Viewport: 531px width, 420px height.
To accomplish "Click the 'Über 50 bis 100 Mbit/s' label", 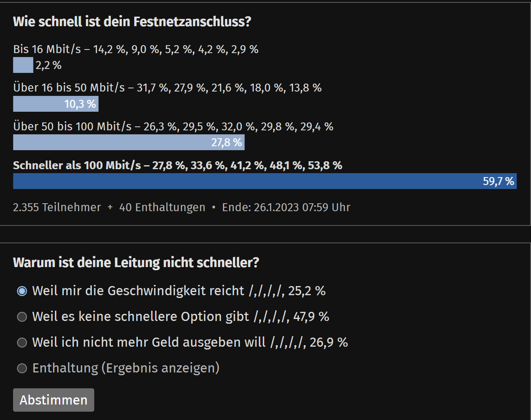I will click(x=72, y=126).
